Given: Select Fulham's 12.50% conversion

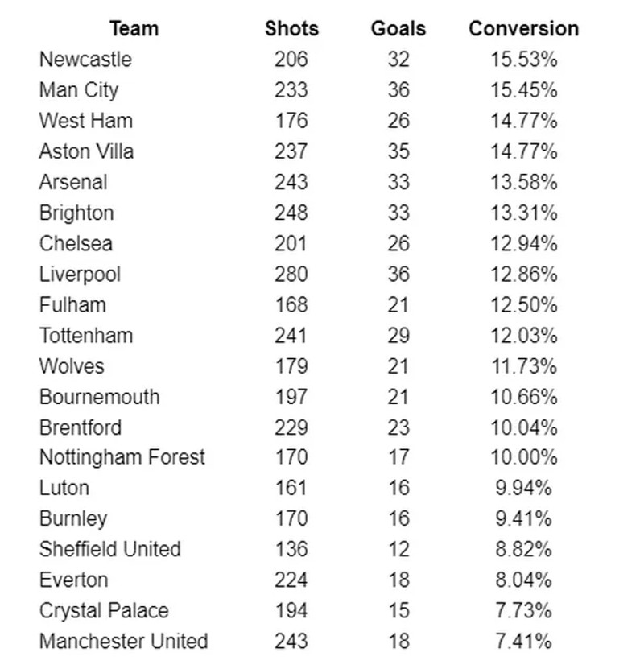Looking at the screenshot, I should click(x=524, y=305).
